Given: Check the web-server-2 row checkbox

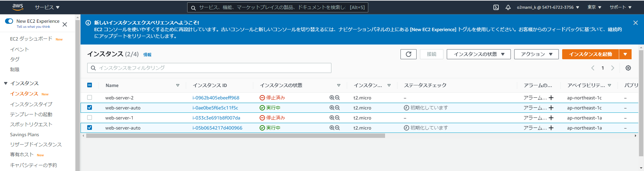Looking at the screenshot, I should pyautogui.click(x=90, y=97).
